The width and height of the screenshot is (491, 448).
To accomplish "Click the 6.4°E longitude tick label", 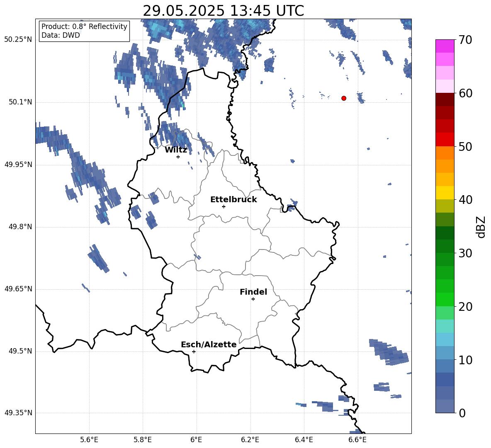I will pos(304,440).
